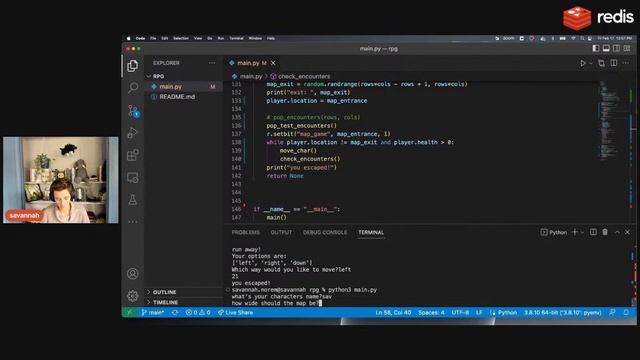Open the Run and Debug view
The image size is (640, 360).
pyautogui.click(x=133, y=133)
